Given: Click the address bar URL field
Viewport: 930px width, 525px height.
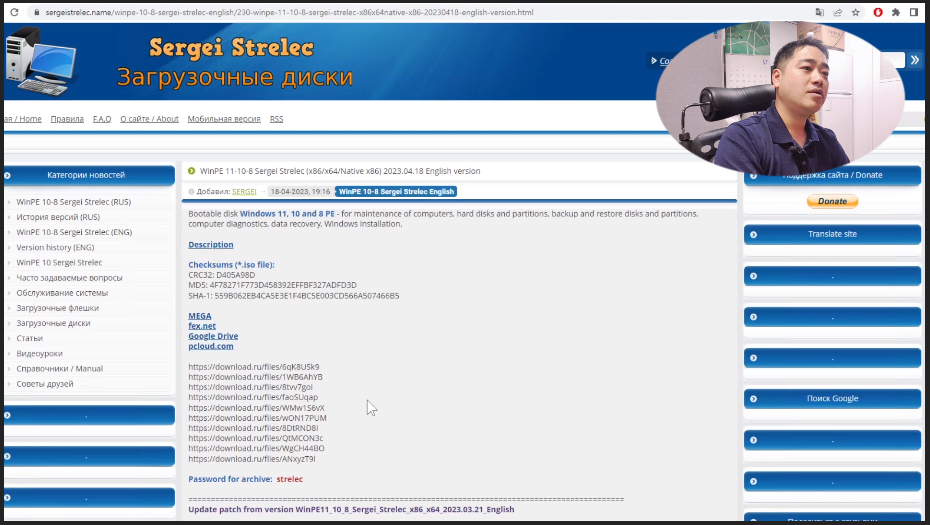Looking at the screenshot, I should 289,12.
